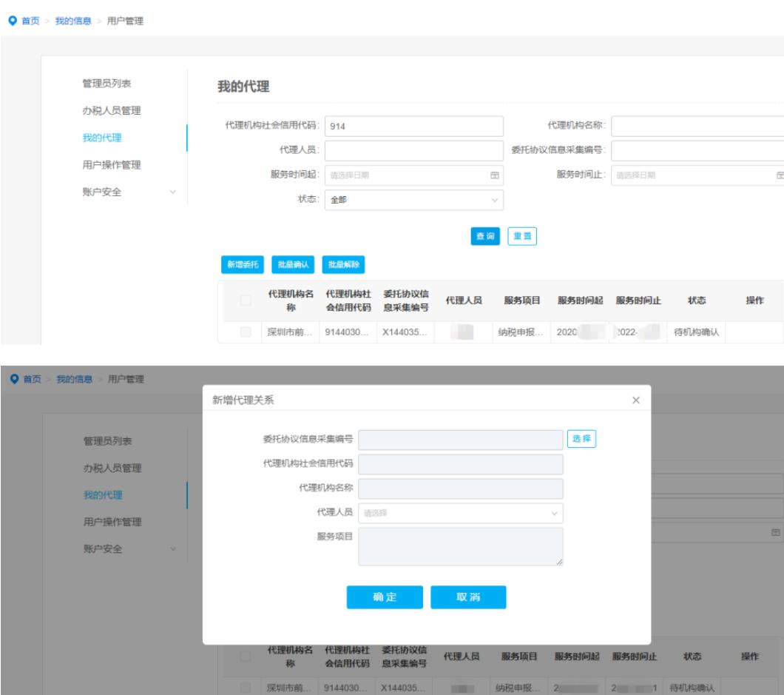Open the calendar icon in 服务时间起 field
The height and width of the screenshot is (695, 784).
495,175
